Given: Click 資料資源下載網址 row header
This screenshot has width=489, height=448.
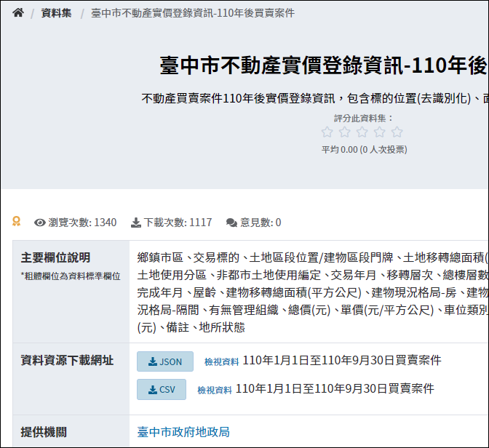Looking at the screenshot, I should pyautogui.click(x=67, y=361).
